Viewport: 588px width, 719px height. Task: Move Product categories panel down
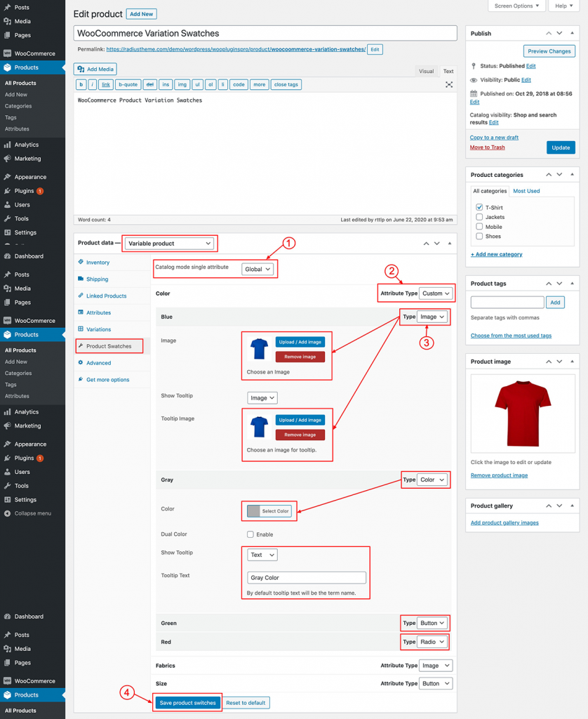[560, 174]
